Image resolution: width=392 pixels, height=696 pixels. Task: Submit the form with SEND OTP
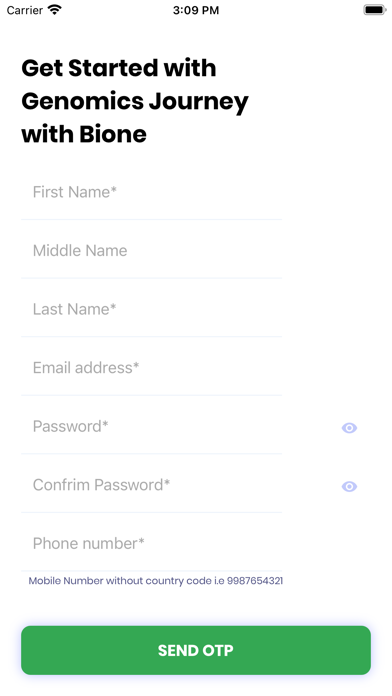click(196, 650)
